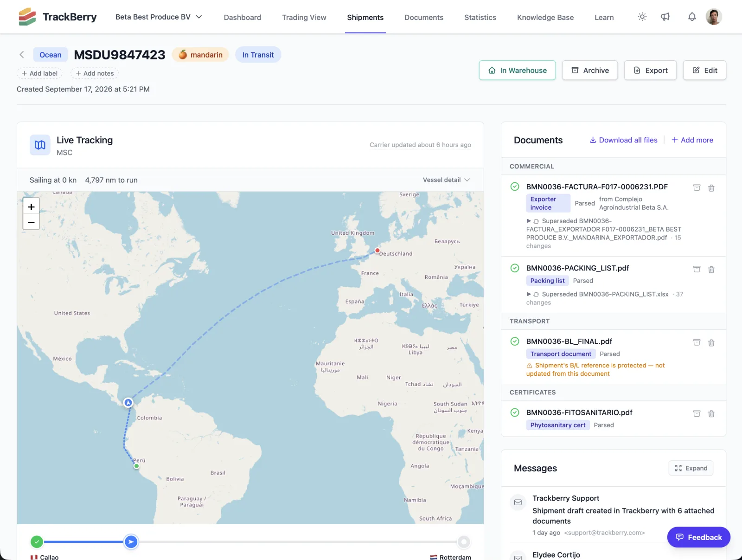Click the Live Tracking map icon
Image resolution: width=742 pixels, height=560 pixels.
click(x=40, y=145)
